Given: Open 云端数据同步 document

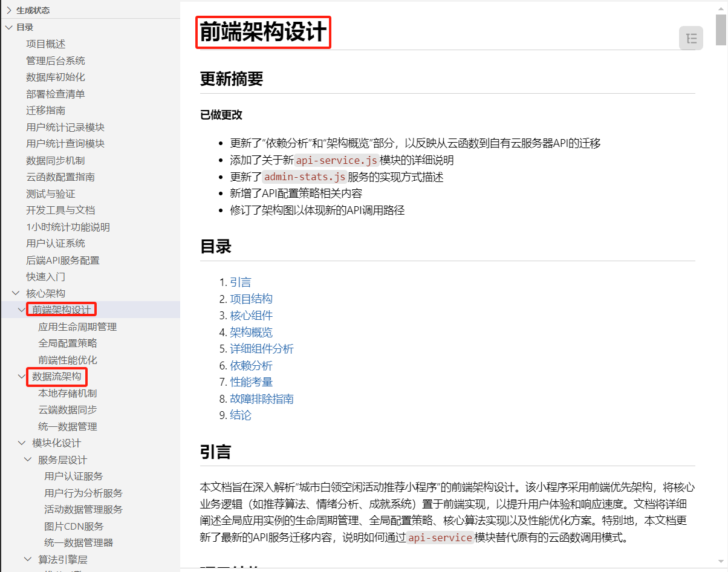Looking at the screenshot, I should (67, 410).
